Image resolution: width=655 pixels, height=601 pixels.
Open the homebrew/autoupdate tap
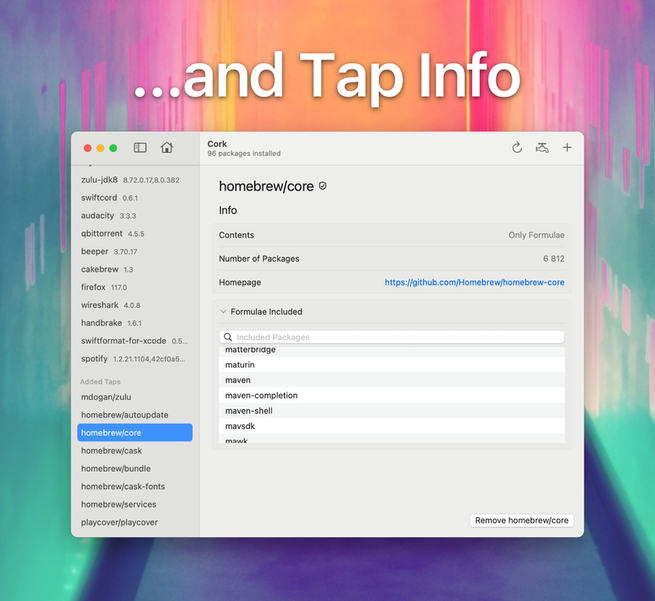(x=135, y=415)
